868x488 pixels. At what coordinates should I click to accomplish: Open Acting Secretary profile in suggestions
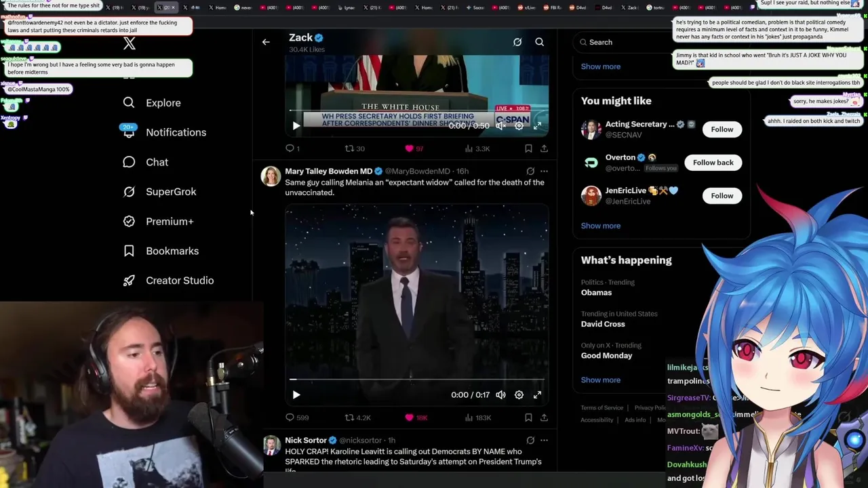click(x=639, y=125)
